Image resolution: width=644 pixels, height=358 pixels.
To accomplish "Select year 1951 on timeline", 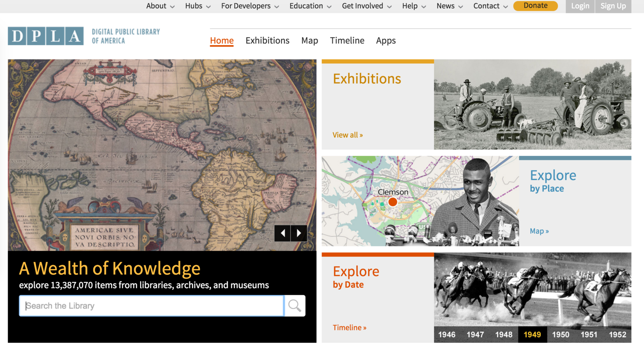I will point(589,335).
